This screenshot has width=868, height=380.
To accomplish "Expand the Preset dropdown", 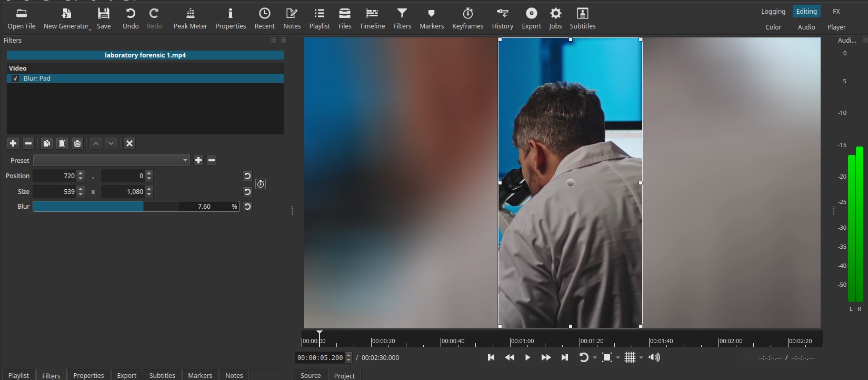I will pyautogui.click(x=111, y=160).
